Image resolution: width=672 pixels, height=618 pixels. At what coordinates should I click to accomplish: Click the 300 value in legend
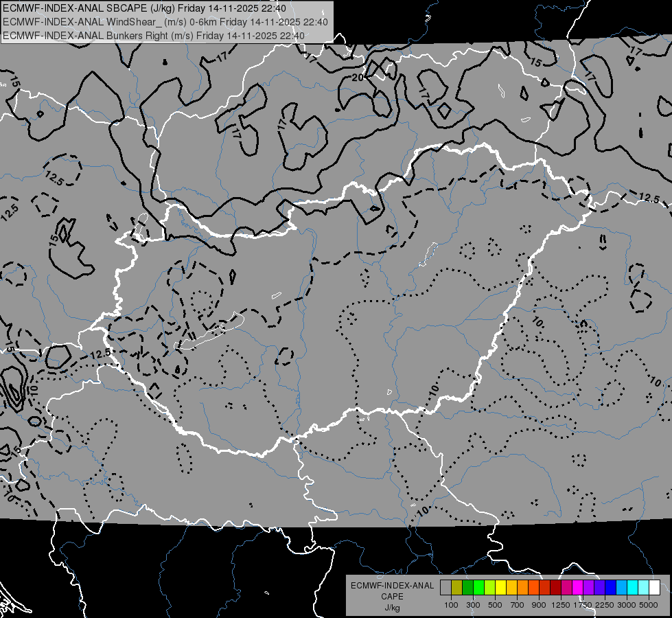point(473,605)
